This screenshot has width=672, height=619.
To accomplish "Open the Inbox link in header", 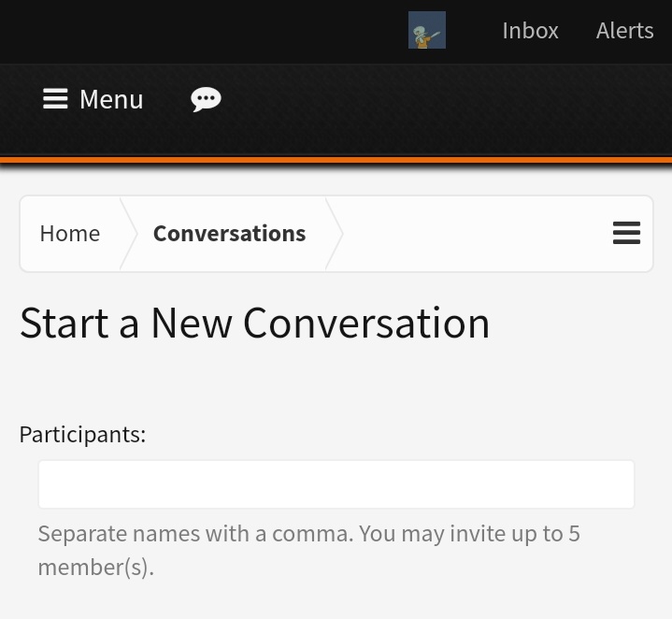I will 530,31.
